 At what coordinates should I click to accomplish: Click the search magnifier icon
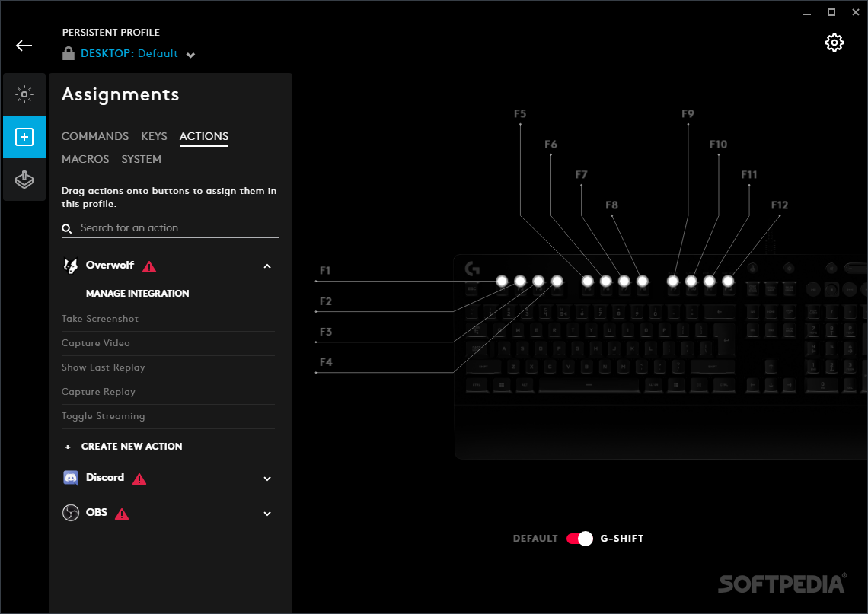pos(67,228)
